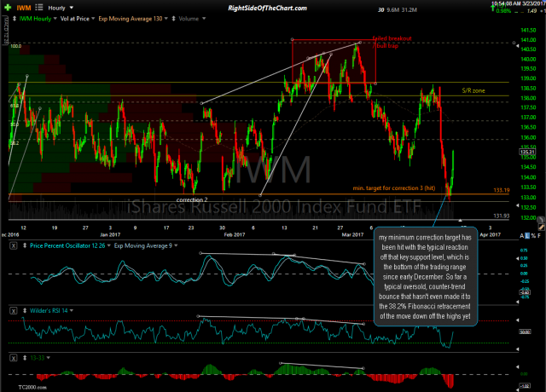Click the 'correction 2' annotation text
Screen dimensions: 546x392
pyautogui.click(x=192, y=199)
